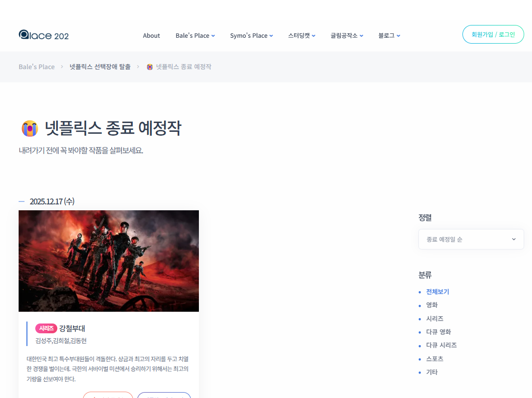Expand the Symo's Place dropdown

[x=251, y=35]
